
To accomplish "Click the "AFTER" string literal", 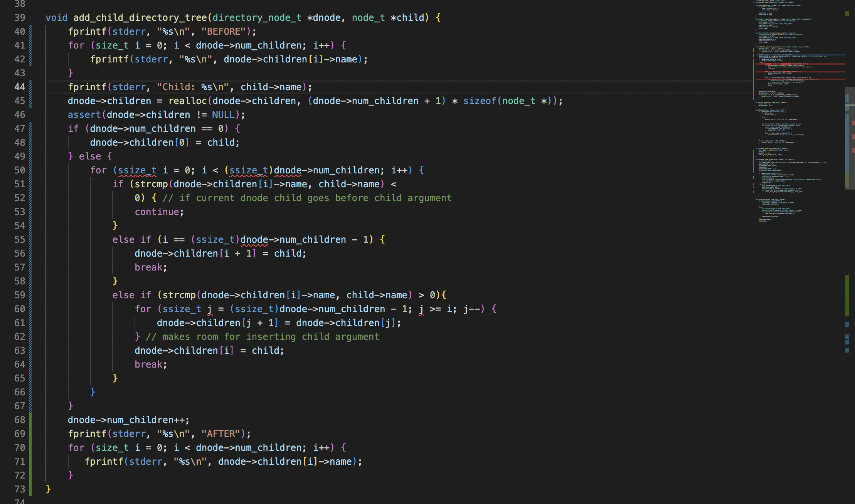I will 220,434.
